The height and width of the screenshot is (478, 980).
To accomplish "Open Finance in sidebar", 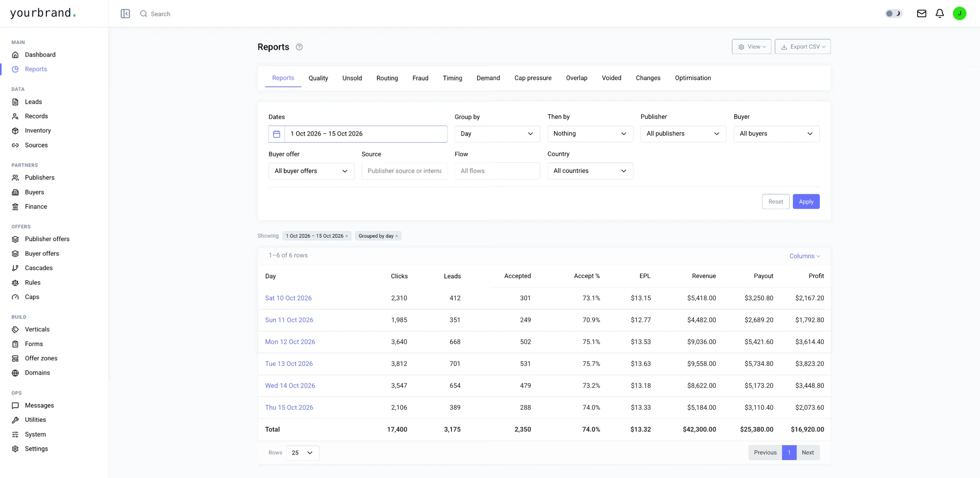I will point(36,207).
